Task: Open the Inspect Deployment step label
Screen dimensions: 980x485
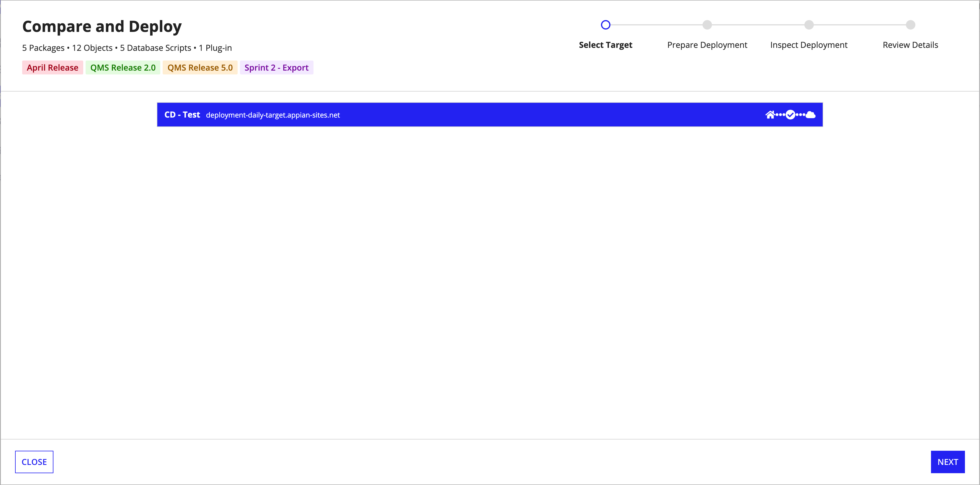Action: [x=809, y=45]
